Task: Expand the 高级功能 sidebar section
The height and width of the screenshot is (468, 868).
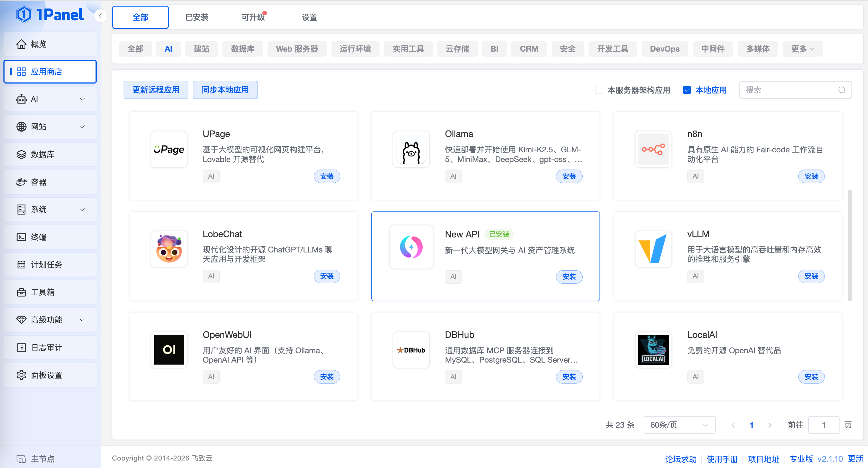Action: [x=50, y=320]
